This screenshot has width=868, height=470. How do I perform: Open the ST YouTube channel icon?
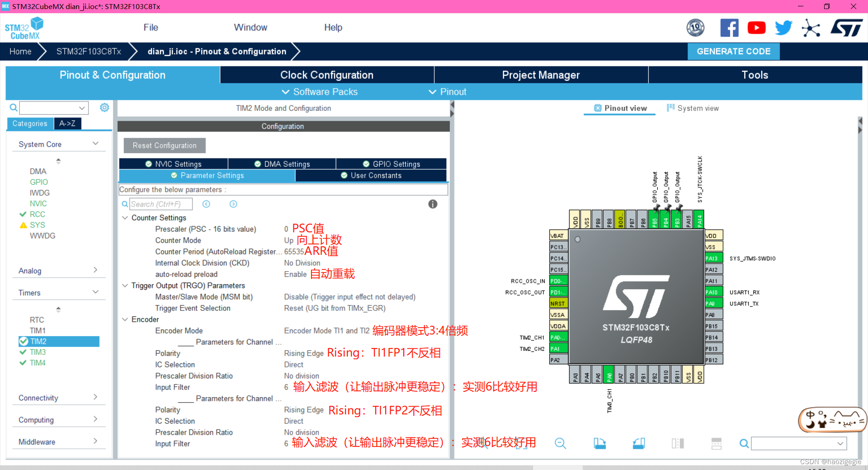point(756,28)
